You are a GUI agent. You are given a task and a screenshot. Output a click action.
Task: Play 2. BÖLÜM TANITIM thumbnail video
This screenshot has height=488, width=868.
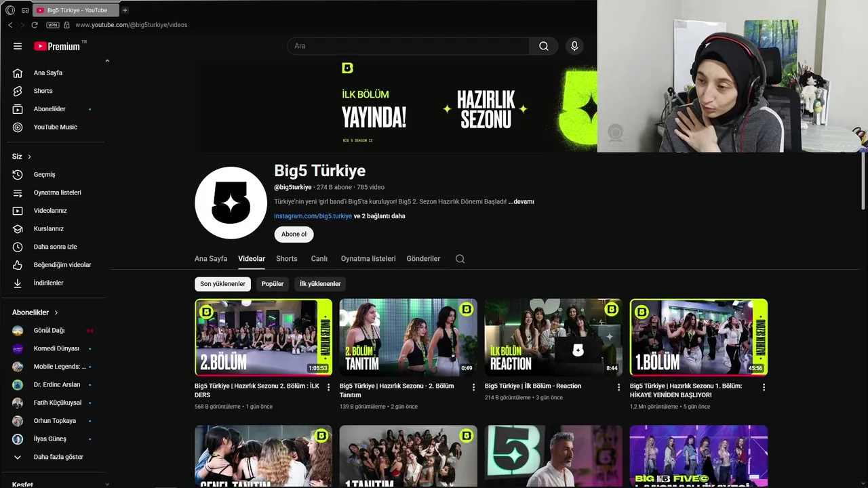[408, 338]
